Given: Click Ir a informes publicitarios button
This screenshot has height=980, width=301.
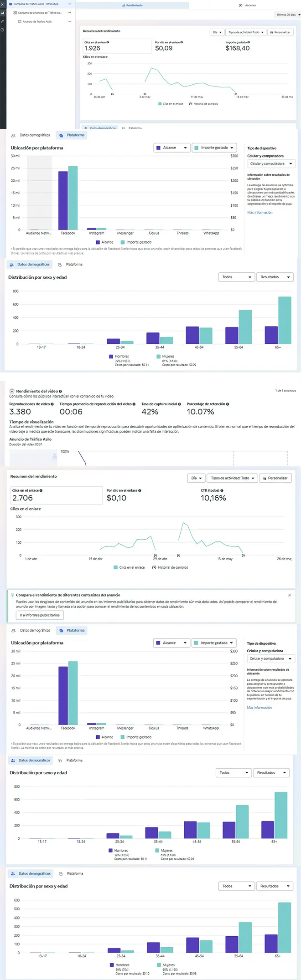Looking at the screenshot, I should (40, 615).
